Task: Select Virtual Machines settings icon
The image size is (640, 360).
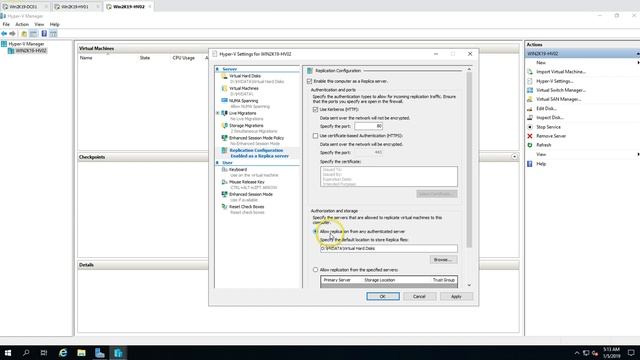Action: pos(224,89)
